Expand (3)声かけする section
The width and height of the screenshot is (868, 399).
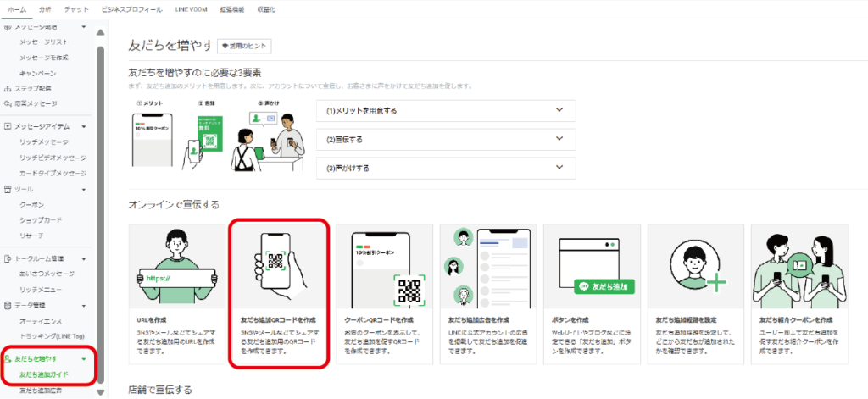tap(446, 169)
